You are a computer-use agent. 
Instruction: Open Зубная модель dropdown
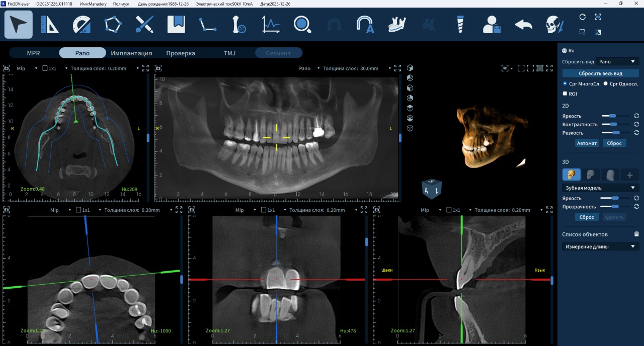point(600,188)
